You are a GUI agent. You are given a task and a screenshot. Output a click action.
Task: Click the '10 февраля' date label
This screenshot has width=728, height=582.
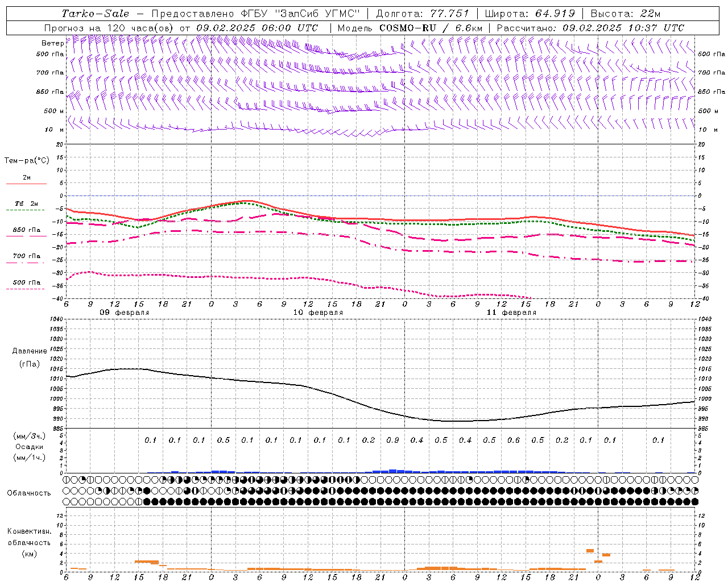click(318, 313)
